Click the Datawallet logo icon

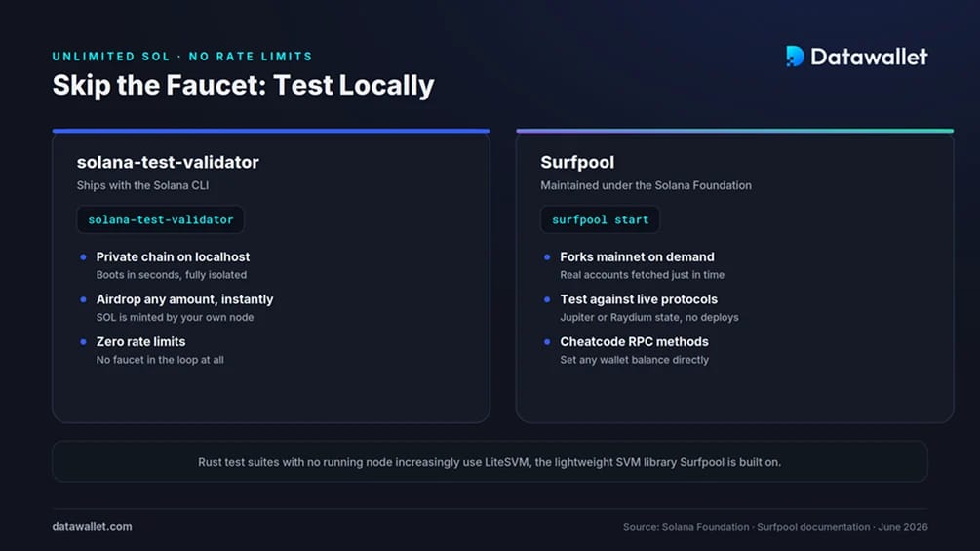(795, 57)
